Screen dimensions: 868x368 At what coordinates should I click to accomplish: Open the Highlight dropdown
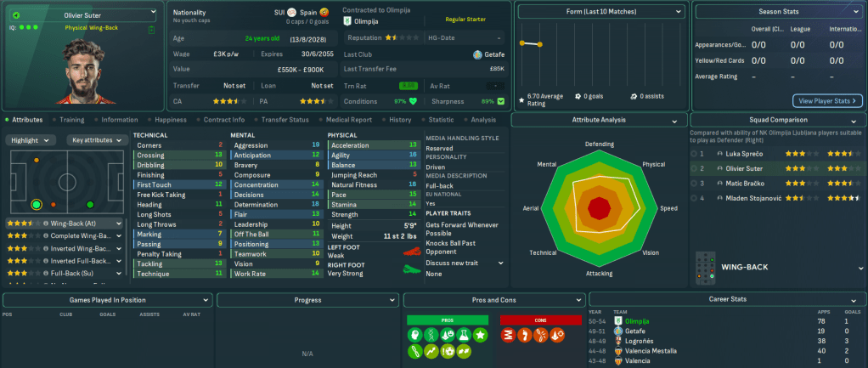point(31,140)
